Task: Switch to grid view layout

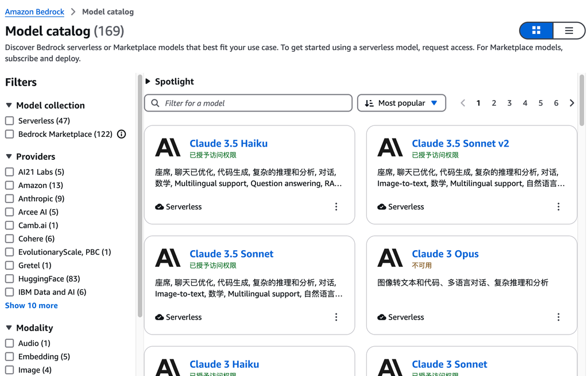Action: click(536, 30)
